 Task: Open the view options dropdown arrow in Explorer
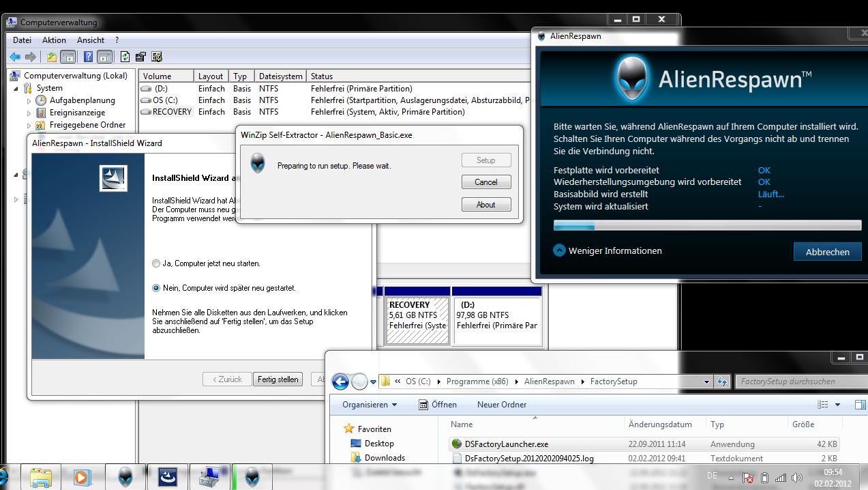click(838, 405)
